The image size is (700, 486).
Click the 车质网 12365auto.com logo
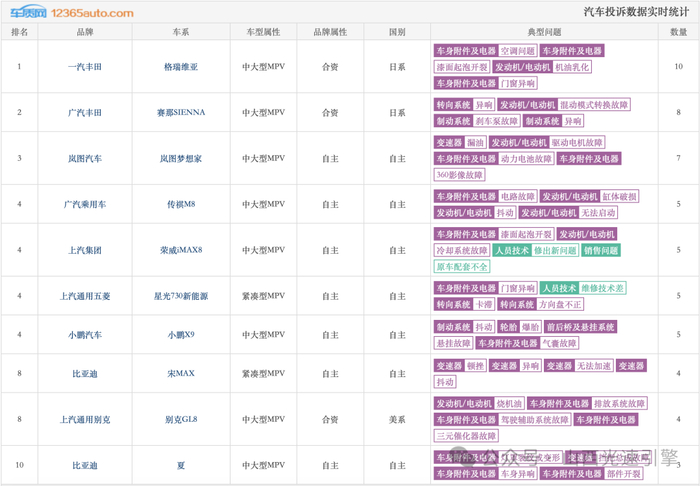coord(72,12)
